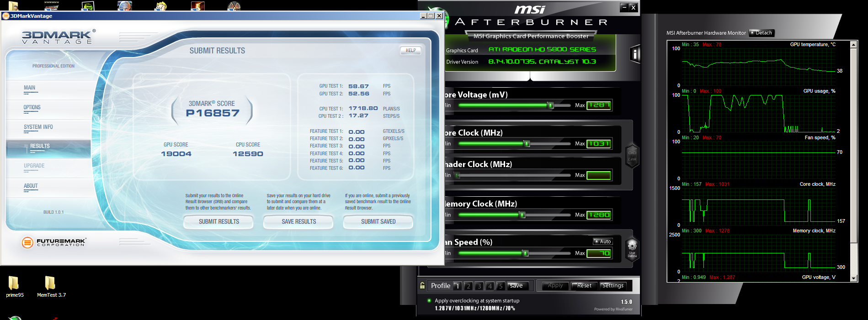868x320 pixels.
Task: Click the Memory clock graph
Action: tap(759, 253)
